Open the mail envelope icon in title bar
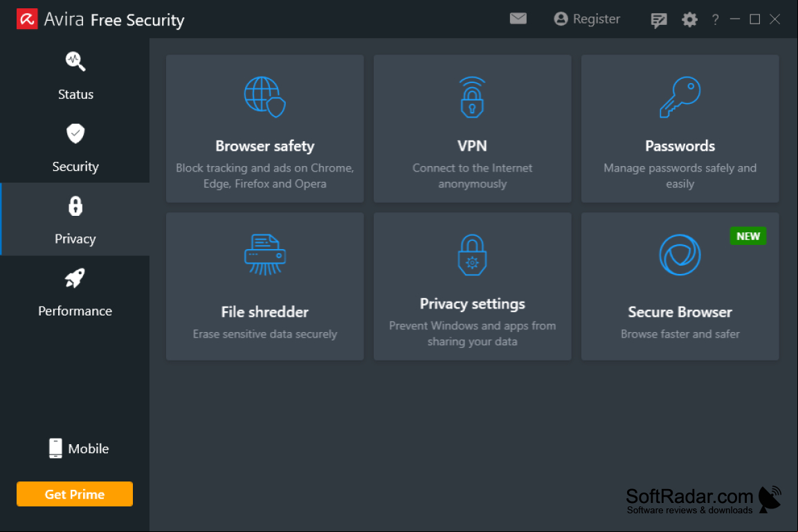The image size is (798, 532). click(518, 19)
